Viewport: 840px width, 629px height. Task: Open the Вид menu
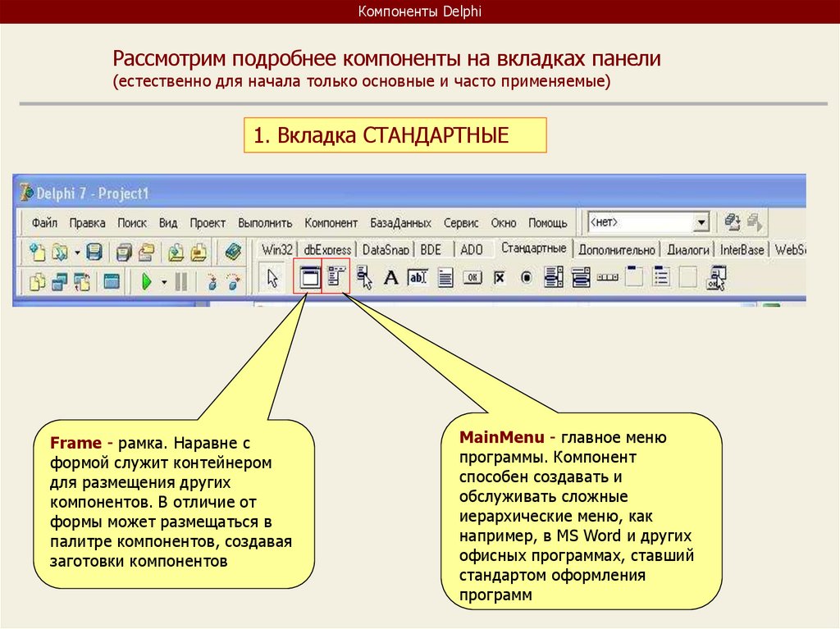tap(167, 222)
